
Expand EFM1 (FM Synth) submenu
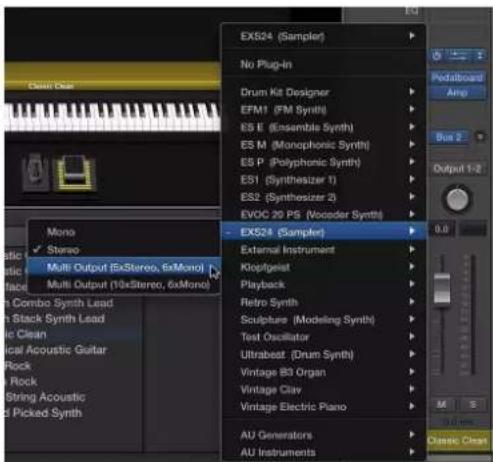pos(324,110)
